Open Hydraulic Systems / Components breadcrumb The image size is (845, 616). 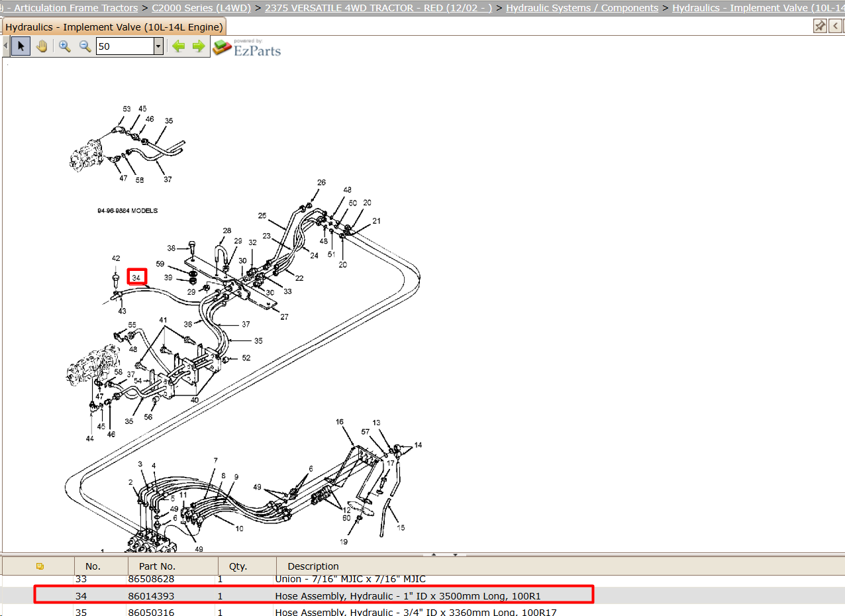582,8
